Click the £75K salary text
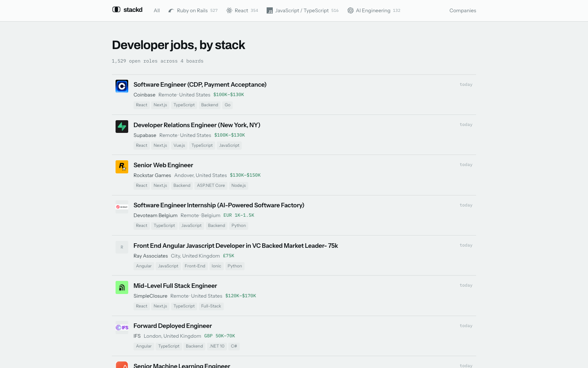The image size is (588, 368). coord(229,256)
